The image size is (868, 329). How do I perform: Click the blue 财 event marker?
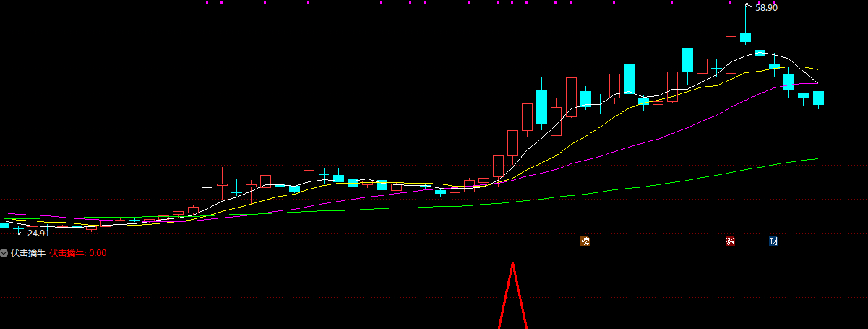tap(773, 242)
